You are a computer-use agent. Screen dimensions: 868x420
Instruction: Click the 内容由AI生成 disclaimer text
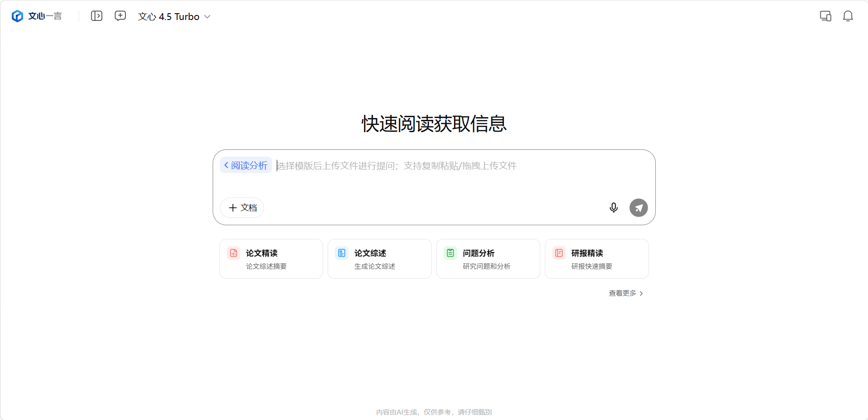(x=434, y=412)
